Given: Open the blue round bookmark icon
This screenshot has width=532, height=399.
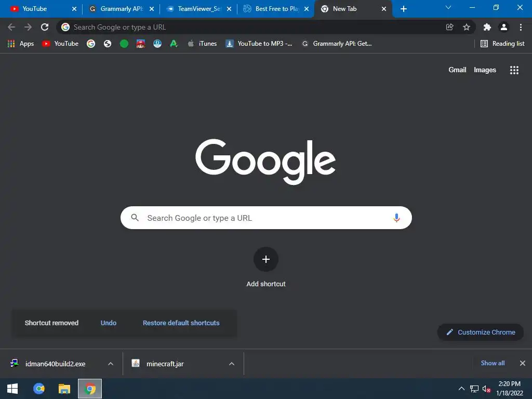Looking at the screenshot, I should tap(157, 44).
